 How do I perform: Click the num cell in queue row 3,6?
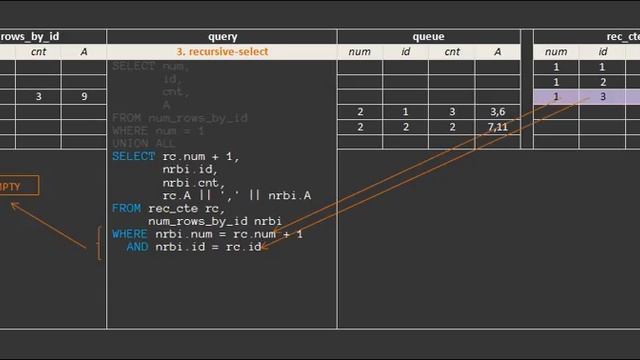coord(360,112)
